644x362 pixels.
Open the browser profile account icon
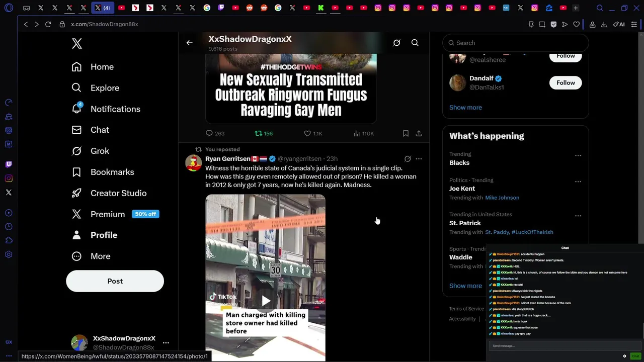[593, 24]
